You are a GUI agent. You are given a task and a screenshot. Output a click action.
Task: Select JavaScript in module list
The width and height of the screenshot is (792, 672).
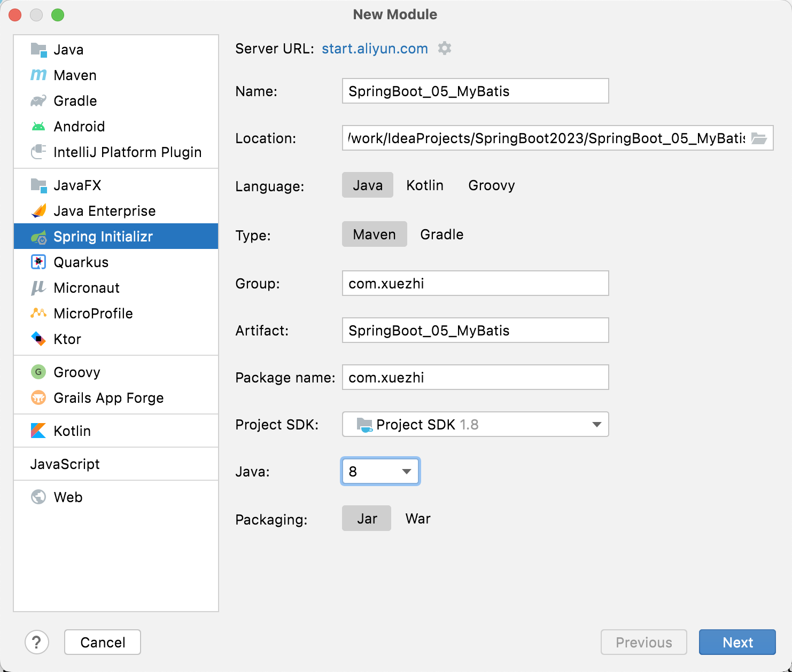coord(116,464)
